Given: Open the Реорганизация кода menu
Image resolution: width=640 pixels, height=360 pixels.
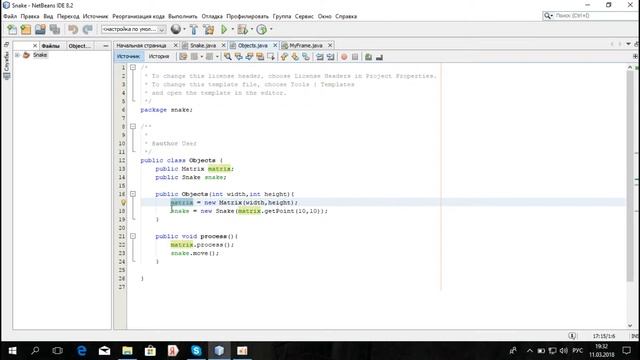Looking at the screenshot, I should 138,16.
